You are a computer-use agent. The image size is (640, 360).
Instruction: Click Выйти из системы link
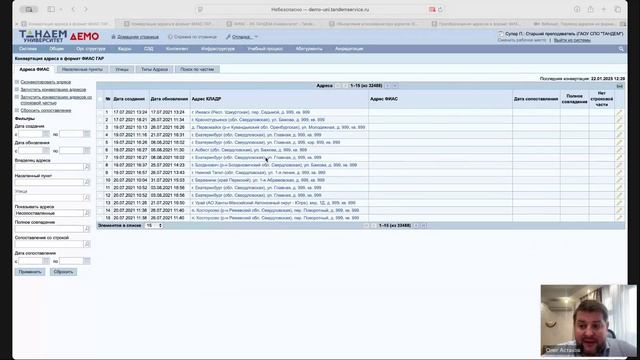pyautogui.click(x=572, y=40)
